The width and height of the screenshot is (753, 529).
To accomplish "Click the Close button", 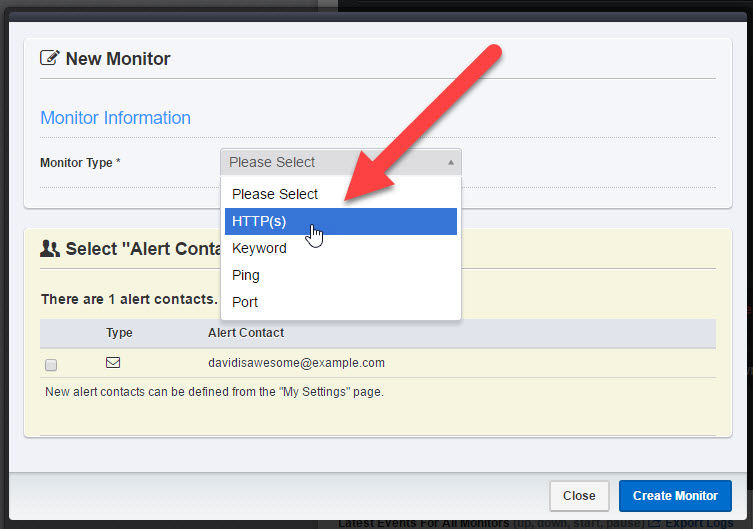I will pos(579,495).
